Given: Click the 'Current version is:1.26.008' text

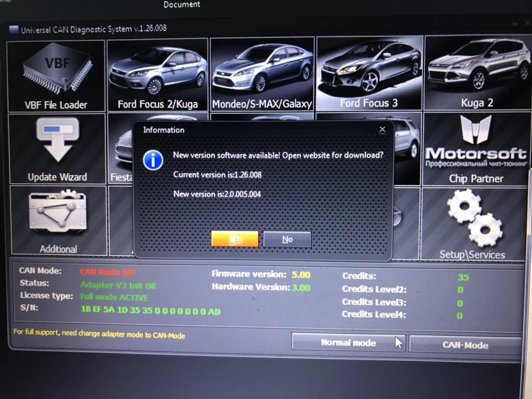Looking at the screenshot, I should [x=218, y=174].
